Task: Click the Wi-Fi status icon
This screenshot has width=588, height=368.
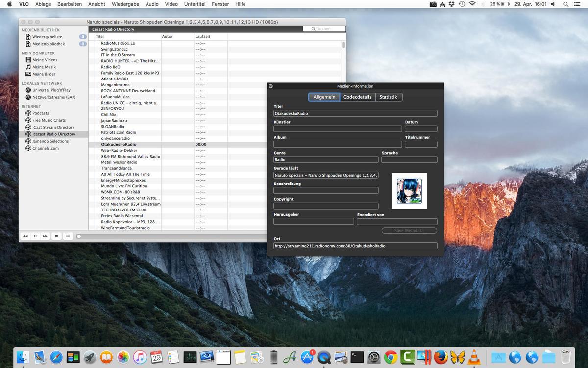Action: point(472,4)
